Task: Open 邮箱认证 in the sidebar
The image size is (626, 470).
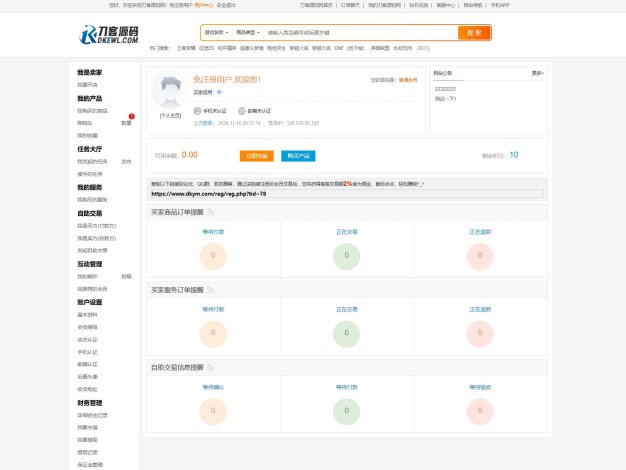Action: pyautogui.click(x=87, y=364)
